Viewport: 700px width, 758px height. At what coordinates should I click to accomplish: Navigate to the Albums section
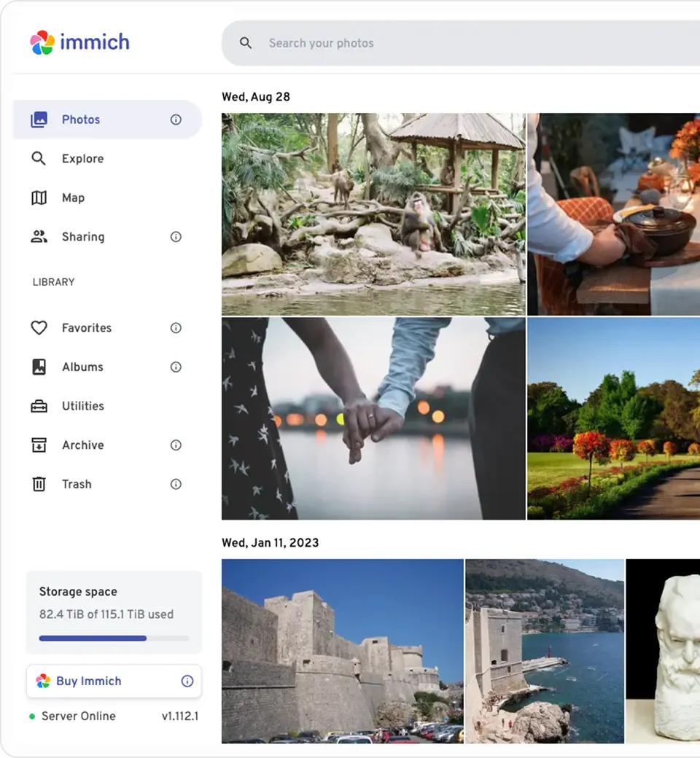pos(82,367)
